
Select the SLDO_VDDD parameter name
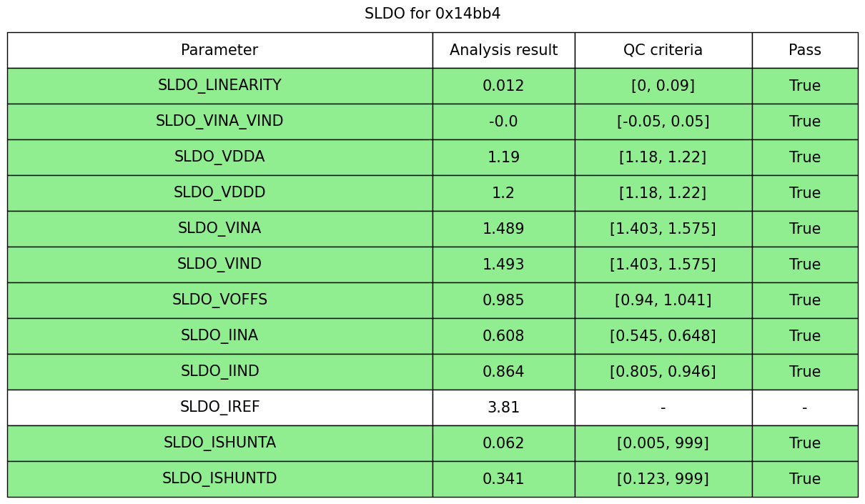[219, 193]
